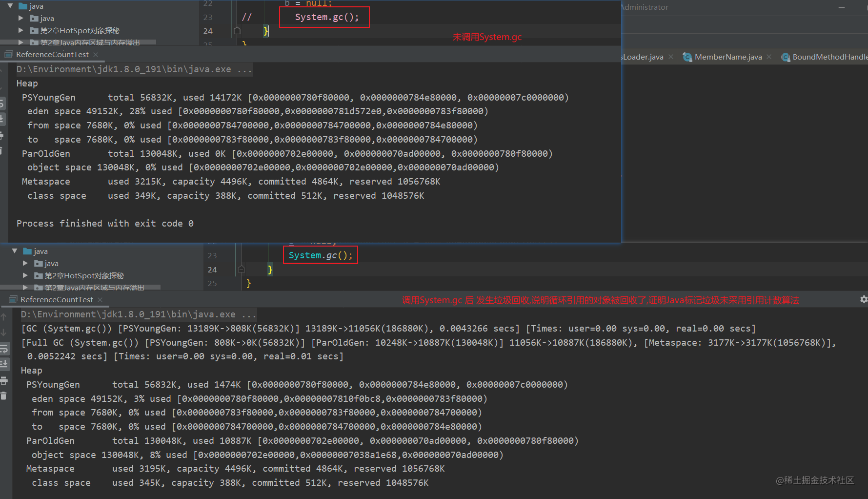
Task: Click the blue java root folder icon, lower tree
Action: coord(27,251)
